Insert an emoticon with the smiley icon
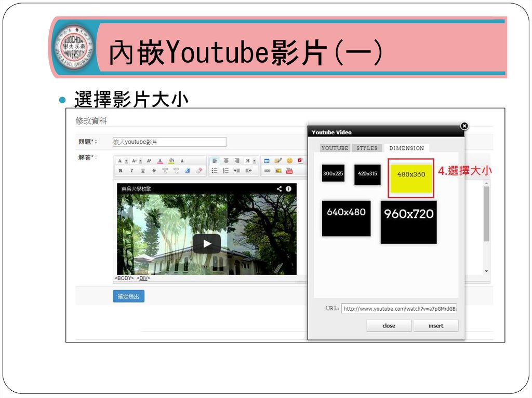532x398 pixels. (x=289, y=161)
